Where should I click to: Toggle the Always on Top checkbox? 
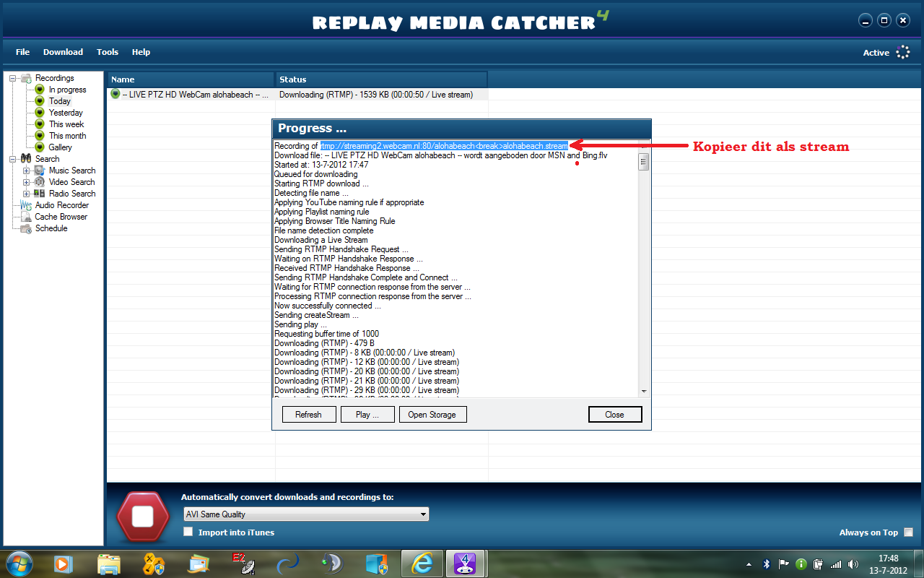tap(908, 532)
